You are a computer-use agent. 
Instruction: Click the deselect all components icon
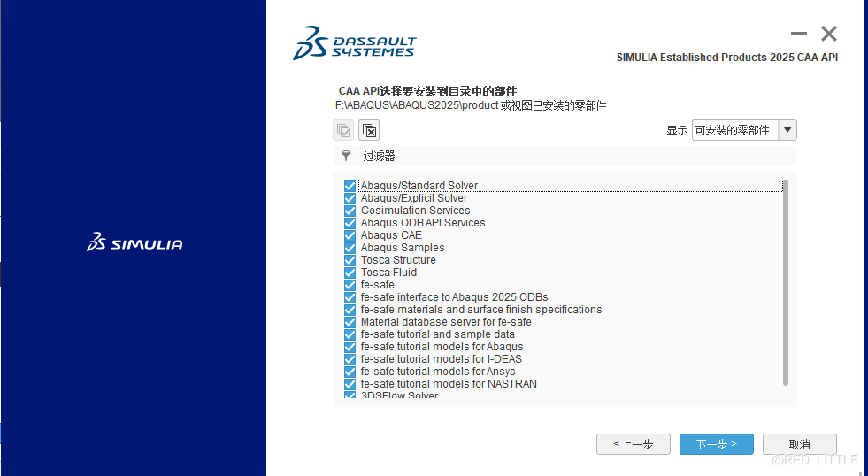coord(369,130)
